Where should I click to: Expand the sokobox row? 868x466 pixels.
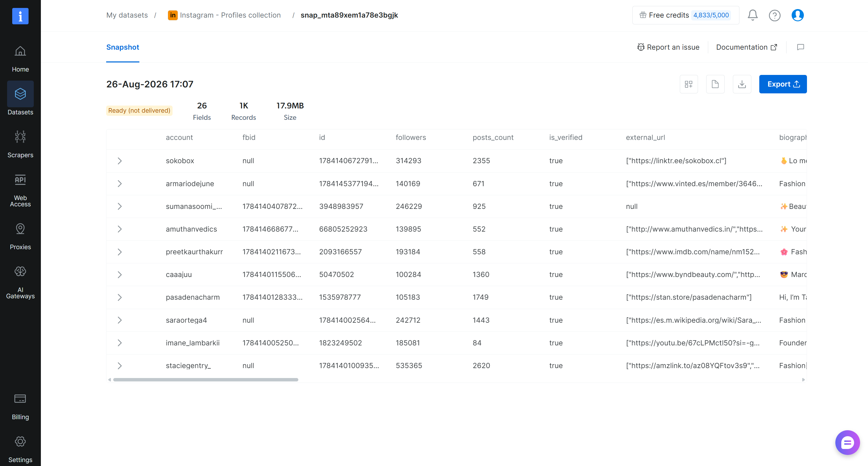pos(119,161)
